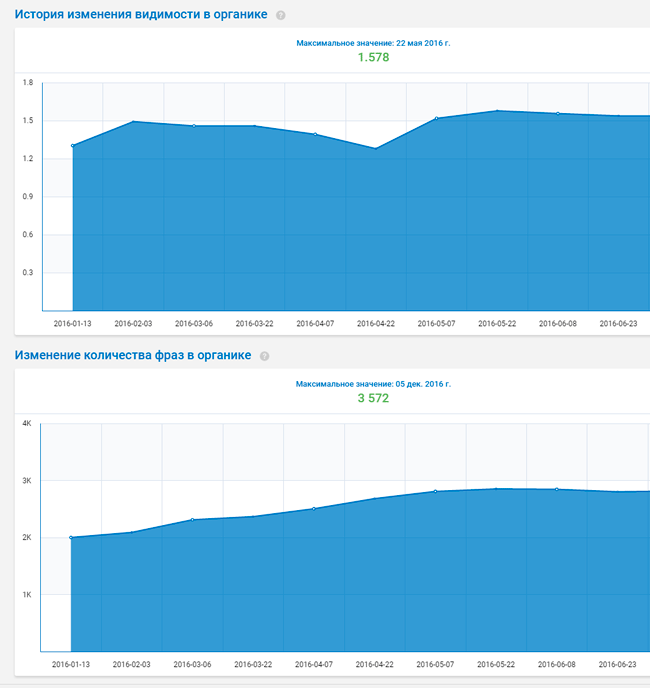The height and width of the screenshot is (688, 650).
Task: Click the maximum value 1.578 text
Action: [373, 58]
